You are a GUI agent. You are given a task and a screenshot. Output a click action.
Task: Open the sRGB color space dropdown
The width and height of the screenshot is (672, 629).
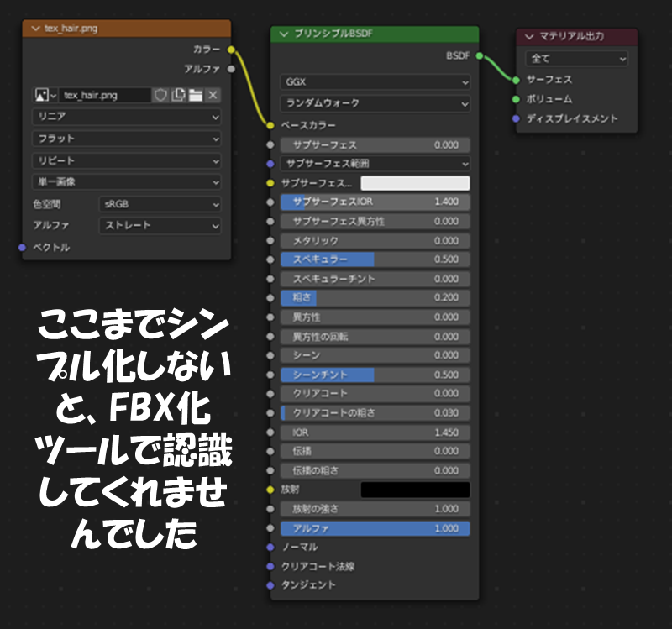coord(160,204)
